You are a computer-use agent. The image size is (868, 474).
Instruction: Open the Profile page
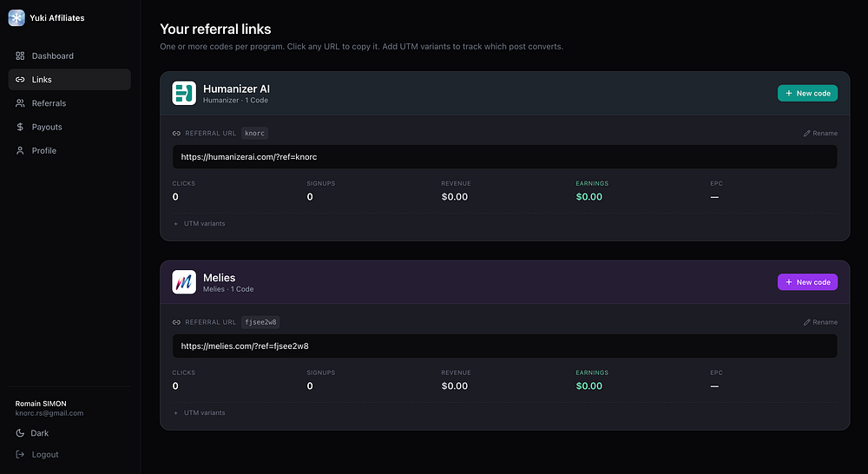tap(43, 151)
